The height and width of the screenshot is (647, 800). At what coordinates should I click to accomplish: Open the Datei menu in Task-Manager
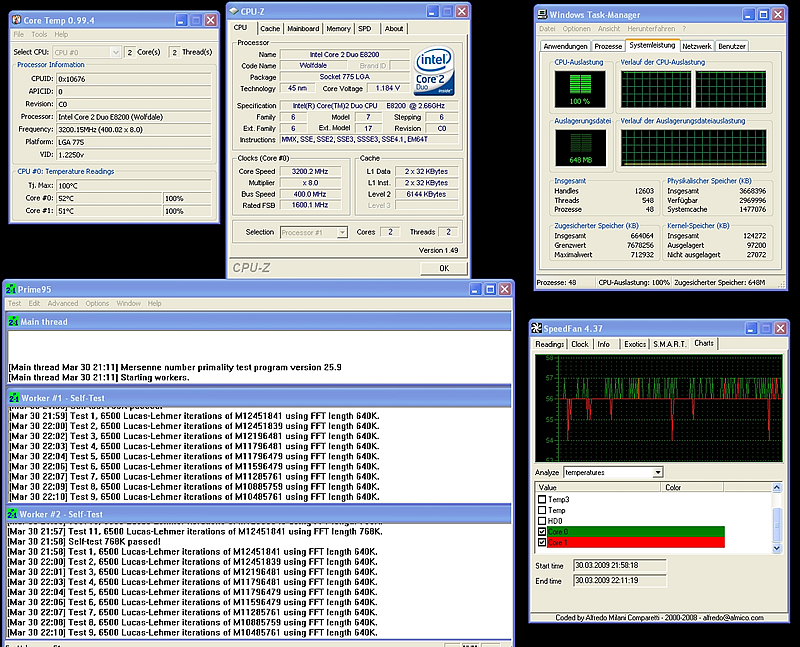coord(547,29)
